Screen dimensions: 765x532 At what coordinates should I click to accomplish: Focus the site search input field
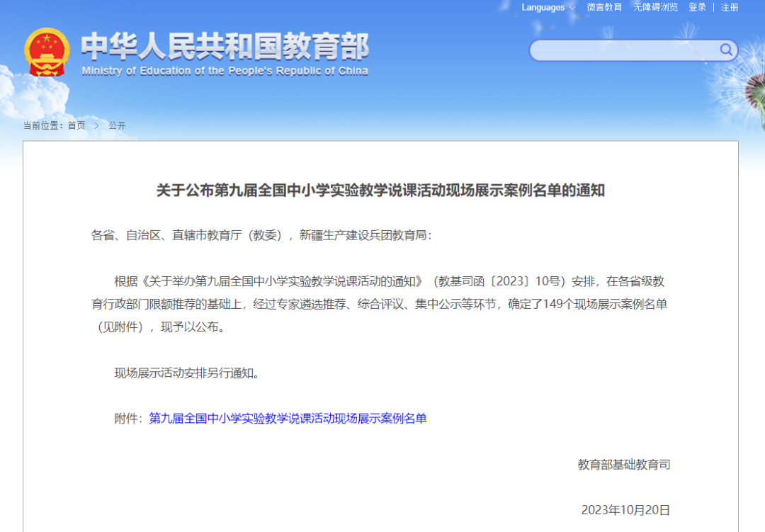pyautogui.click(x=623, y=50)
